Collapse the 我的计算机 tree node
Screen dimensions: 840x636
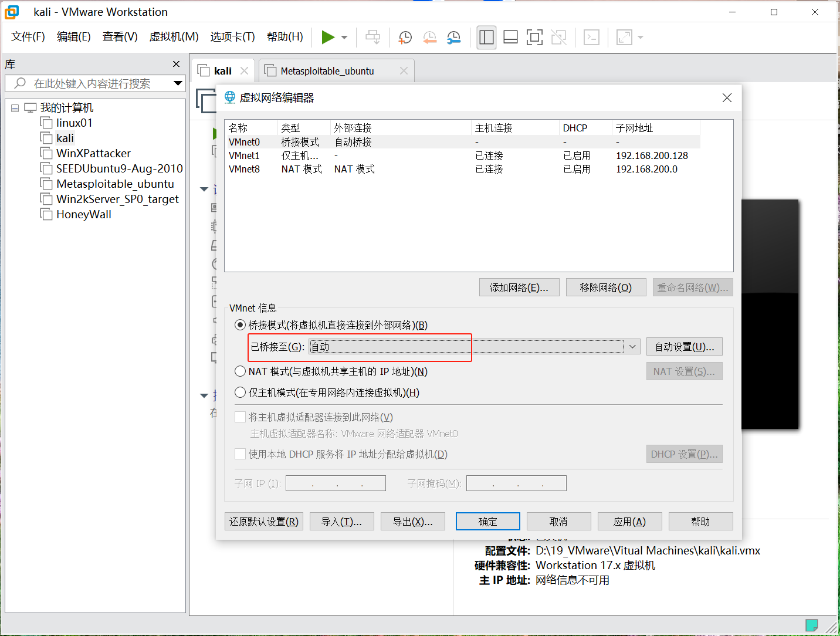tap(15, 108)
